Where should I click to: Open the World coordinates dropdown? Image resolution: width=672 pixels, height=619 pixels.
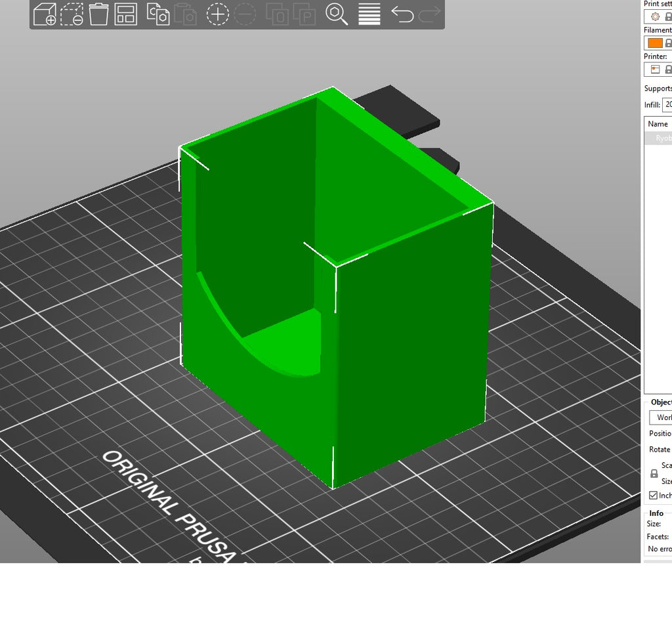pos(660,417)
